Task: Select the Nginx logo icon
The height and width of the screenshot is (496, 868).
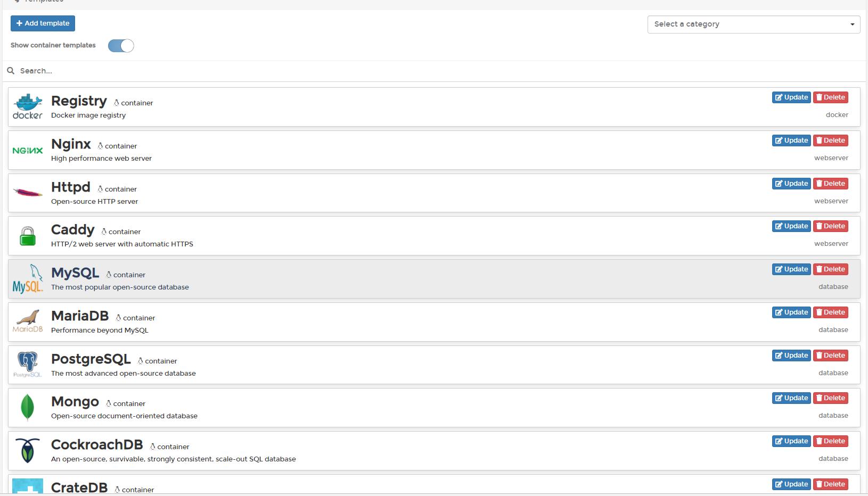Action: click(27, 150)
